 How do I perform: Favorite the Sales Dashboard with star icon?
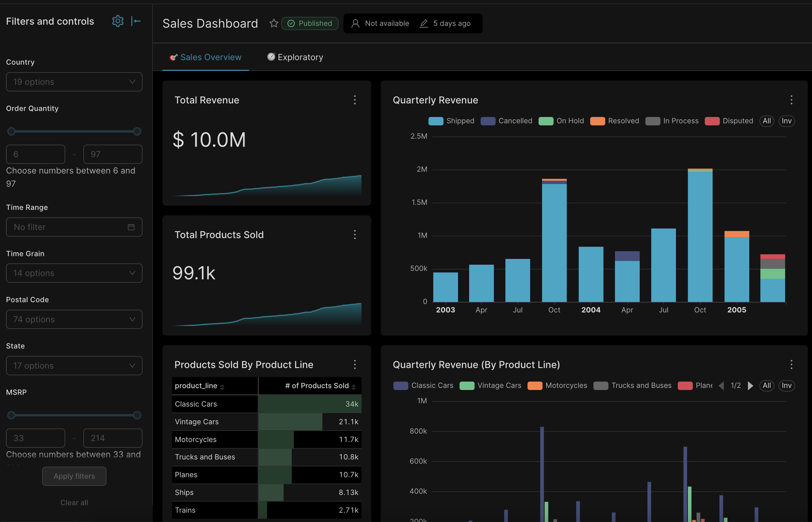274,23
